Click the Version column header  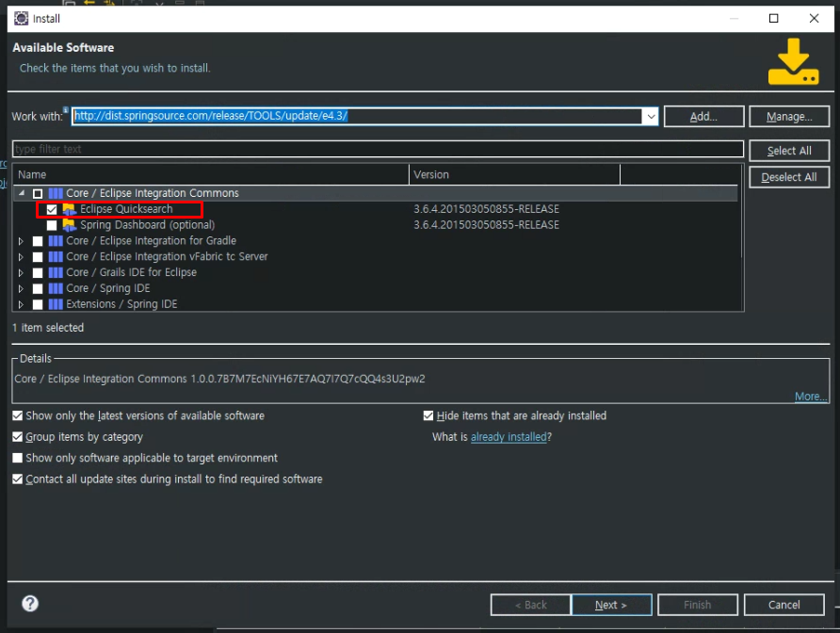[514, 174]
